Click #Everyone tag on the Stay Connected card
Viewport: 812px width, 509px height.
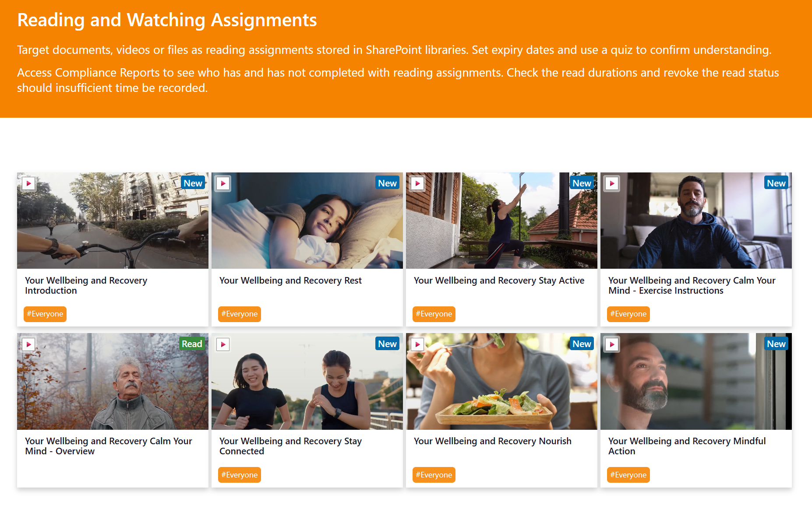[x=240, y=475]
